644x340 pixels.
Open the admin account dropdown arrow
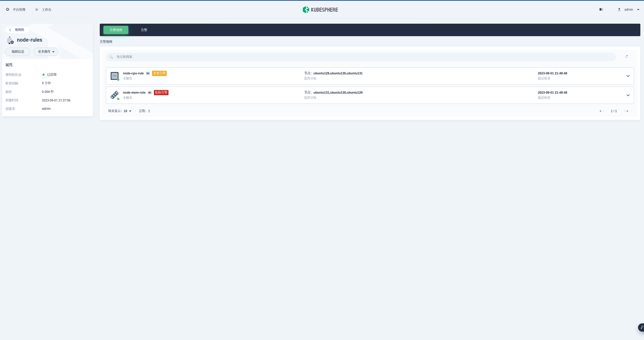coord(638,10)
